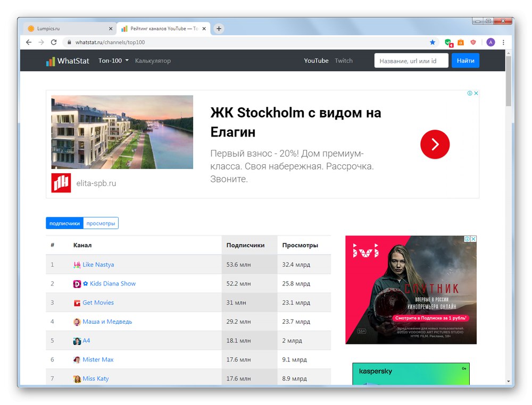This screenshot has width=532, height=405.
Task: Click the ivi ad info icon
Action: point(467,239)
